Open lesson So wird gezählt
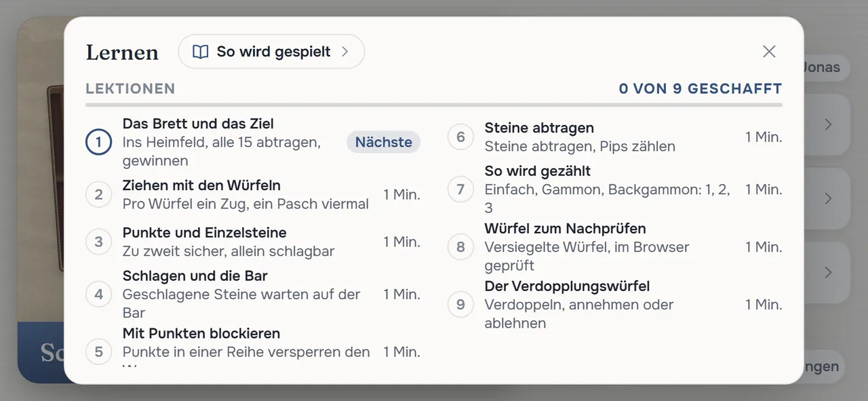This screenshot has height=401, width=868. (615, 189)
